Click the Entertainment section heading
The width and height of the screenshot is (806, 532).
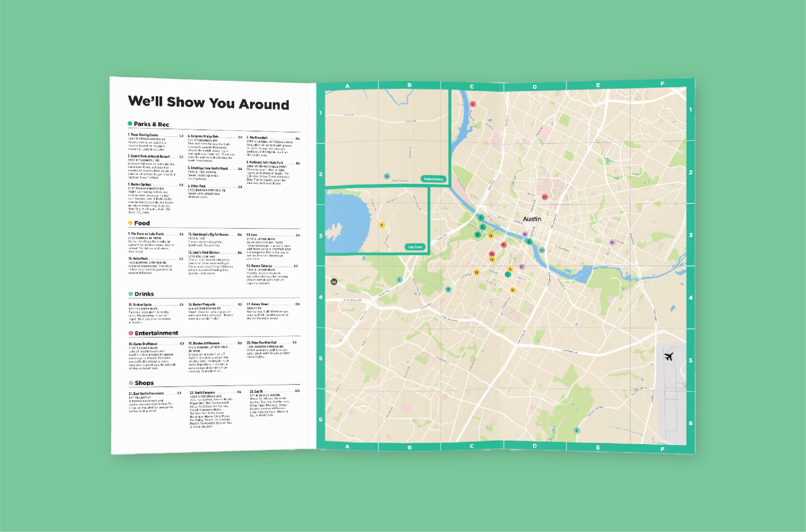[x=156, y=333]
